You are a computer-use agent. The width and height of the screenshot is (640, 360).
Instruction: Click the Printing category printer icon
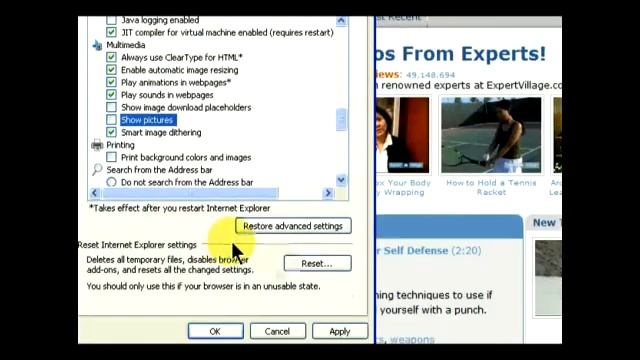[x=97, y=145]
